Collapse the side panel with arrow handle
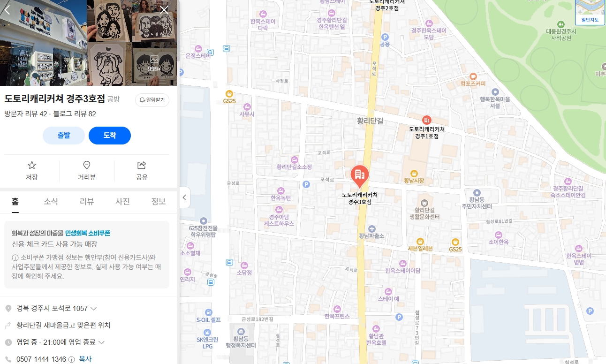This screenshot has height=364, width=606. [184, 197]
